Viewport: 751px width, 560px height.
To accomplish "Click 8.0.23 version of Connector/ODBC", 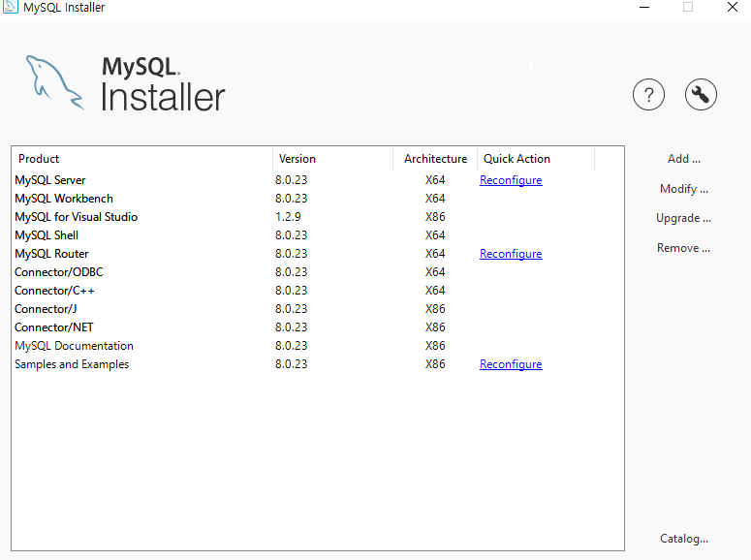I will coord(292,272).
